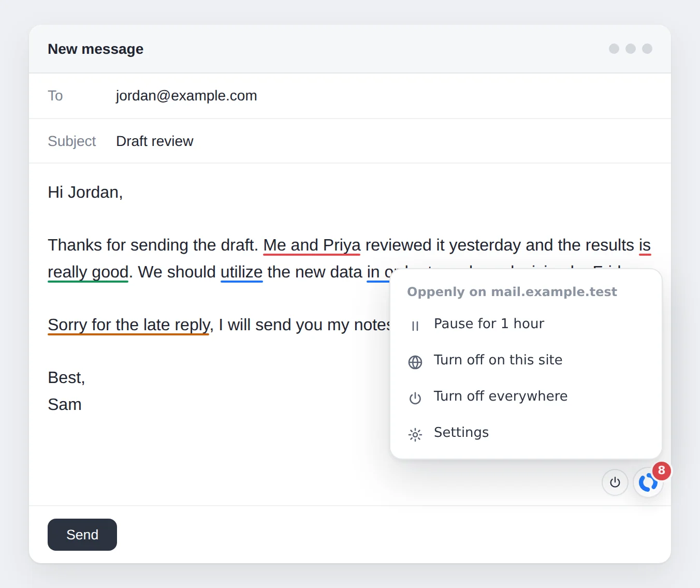Click the 'Oppenly on mail.example.test' header
This screenshot has width=700, height=588.
(512, 292)
